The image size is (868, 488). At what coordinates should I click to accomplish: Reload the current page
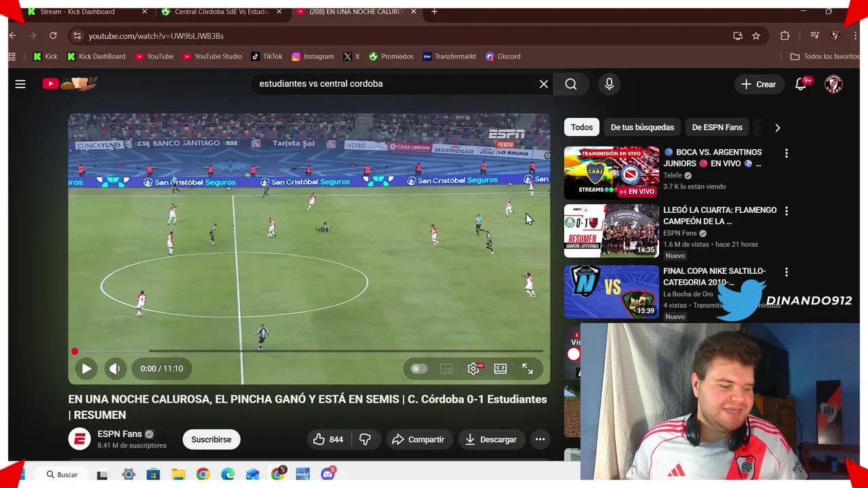click(x=53, y=36)
